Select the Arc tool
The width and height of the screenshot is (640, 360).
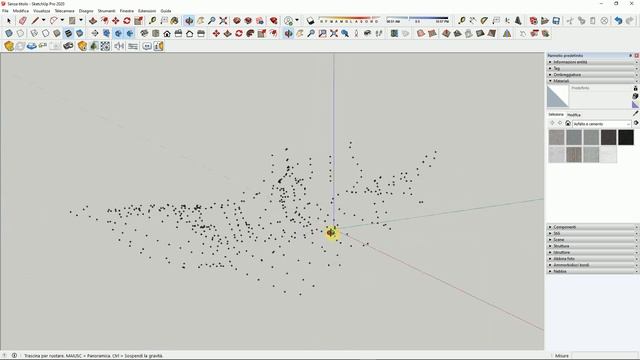(53, 21)
